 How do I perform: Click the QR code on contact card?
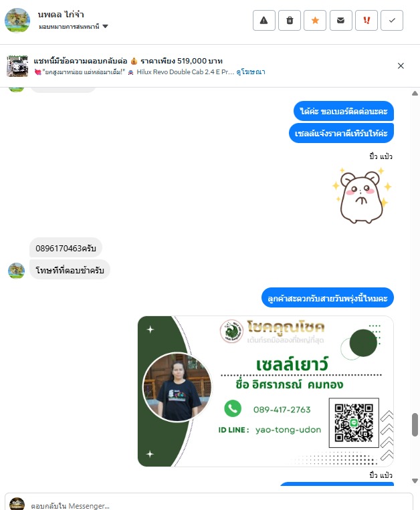tap(354, 423)
